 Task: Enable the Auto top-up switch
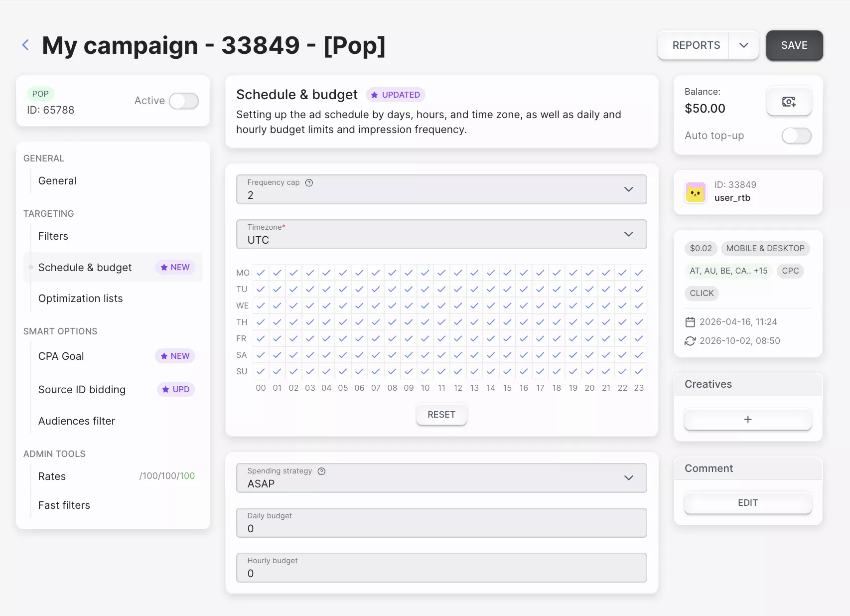click(x=796, y=136)
